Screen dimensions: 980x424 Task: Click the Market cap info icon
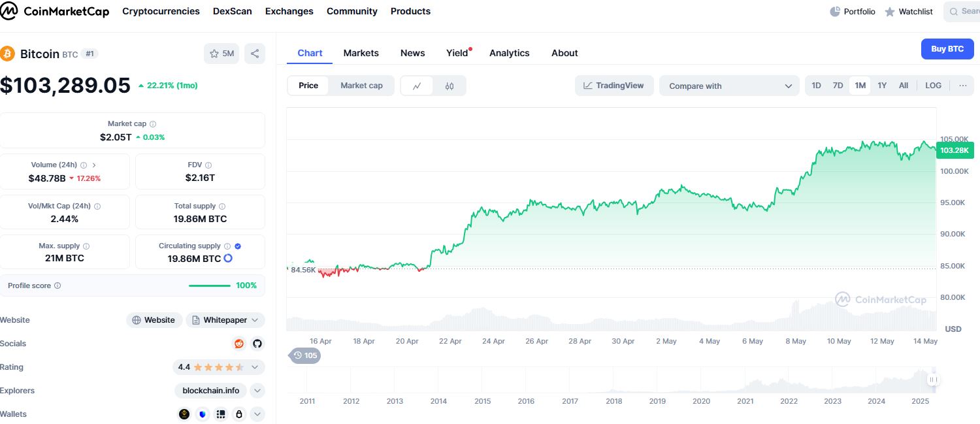click(153, 124)
